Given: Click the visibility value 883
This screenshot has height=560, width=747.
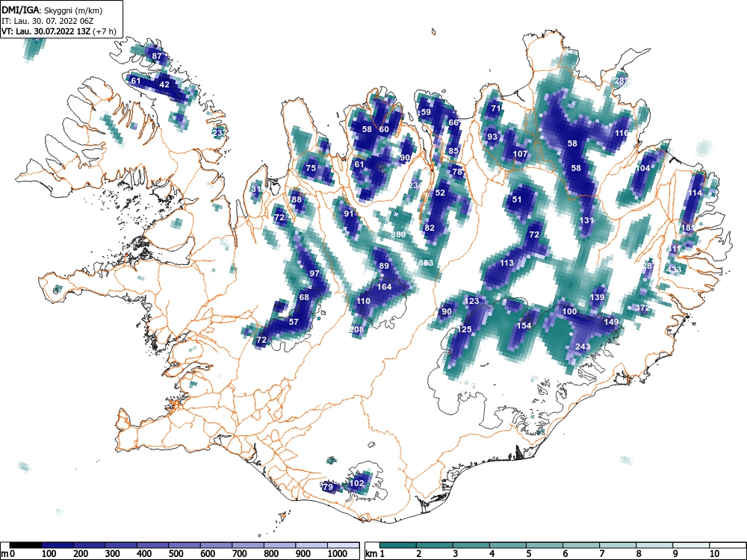Looking at the screenshot, I should point(426,263).
